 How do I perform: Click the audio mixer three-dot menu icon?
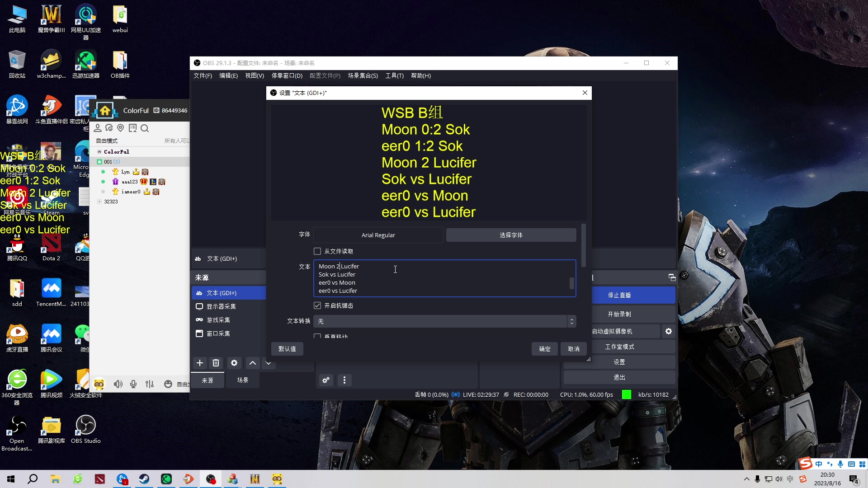tap(344, 380)
